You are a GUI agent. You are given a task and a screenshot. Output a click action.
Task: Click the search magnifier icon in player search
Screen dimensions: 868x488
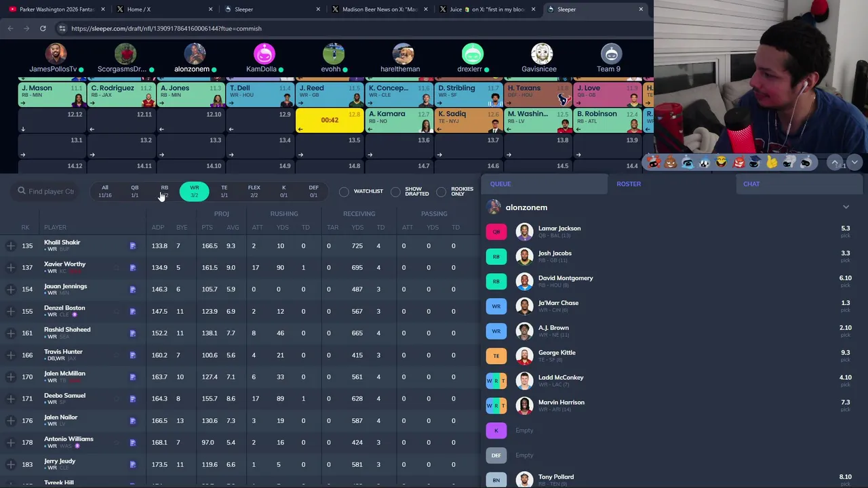pos(22,191)
